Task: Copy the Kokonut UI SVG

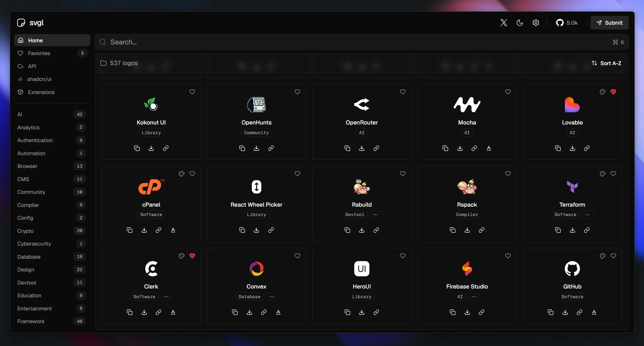Action: point(137,148)
